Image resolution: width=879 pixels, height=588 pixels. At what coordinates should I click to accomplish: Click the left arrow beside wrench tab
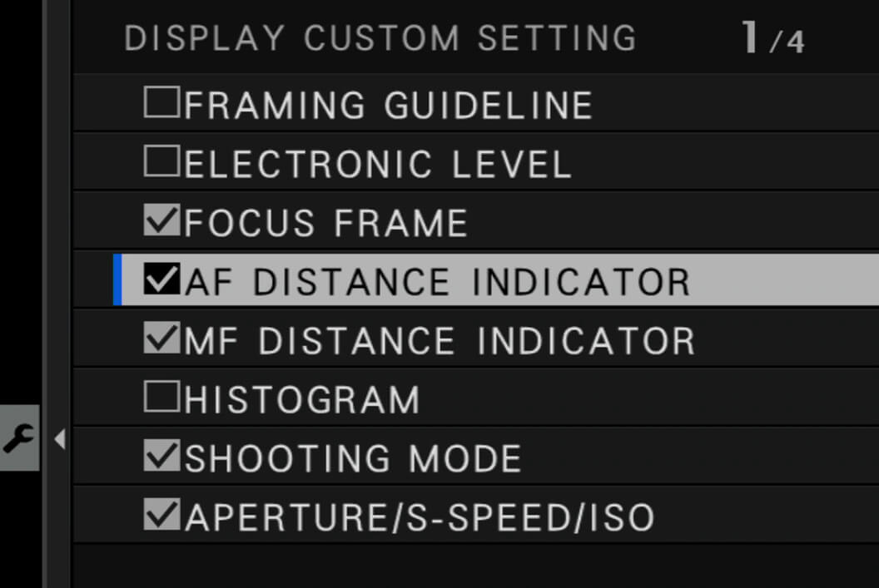tap(60, 439)
